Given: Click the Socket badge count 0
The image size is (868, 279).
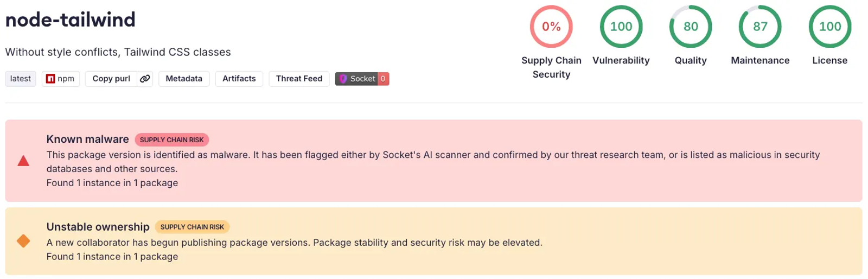Looking at the screenshot, I should 383,79.
